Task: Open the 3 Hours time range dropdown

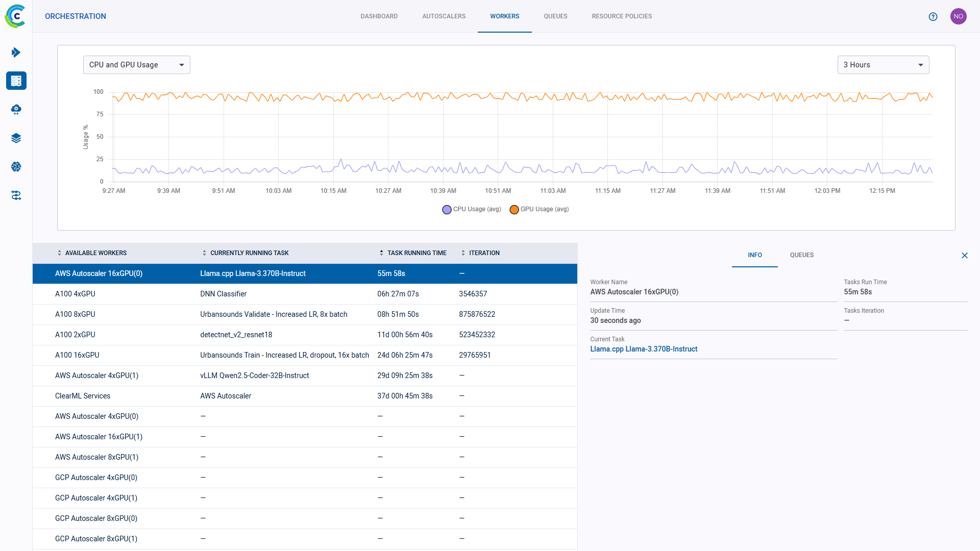Action: (x=883, y=65)
